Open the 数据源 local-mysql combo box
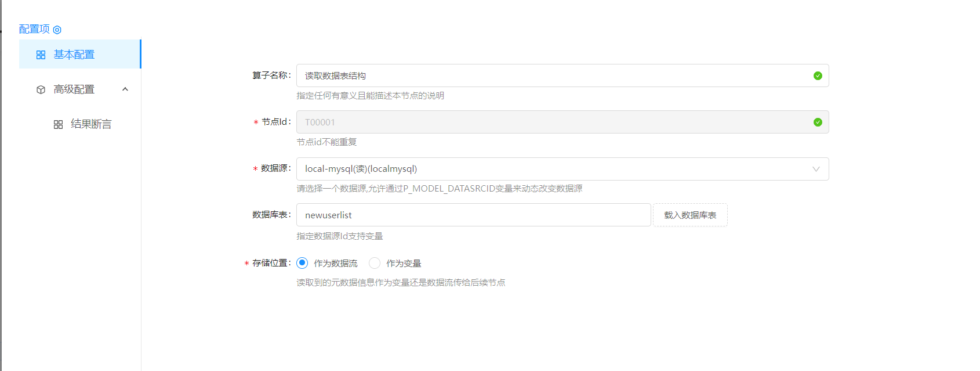The height and width of the screenshot is (371, 980). pyautogui.click(x=551, y=169)
